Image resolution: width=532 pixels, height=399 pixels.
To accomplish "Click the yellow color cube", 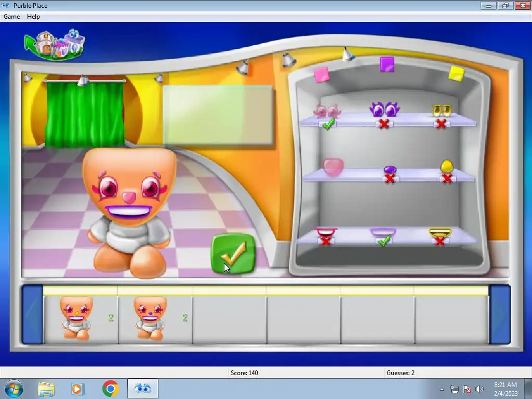I will point(456,74).
